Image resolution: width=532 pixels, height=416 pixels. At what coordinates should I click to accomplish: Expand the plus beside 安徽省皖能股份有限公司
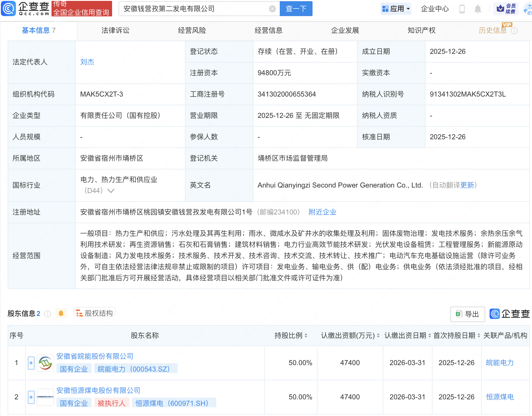point(31,363)
